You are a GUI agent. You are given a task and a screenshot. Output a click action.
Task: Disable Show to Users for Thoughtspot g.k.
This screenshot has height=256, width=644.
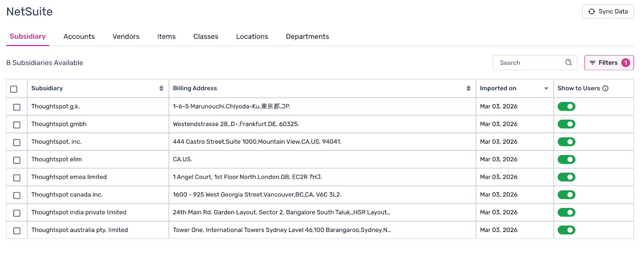(x=566, y=106)
